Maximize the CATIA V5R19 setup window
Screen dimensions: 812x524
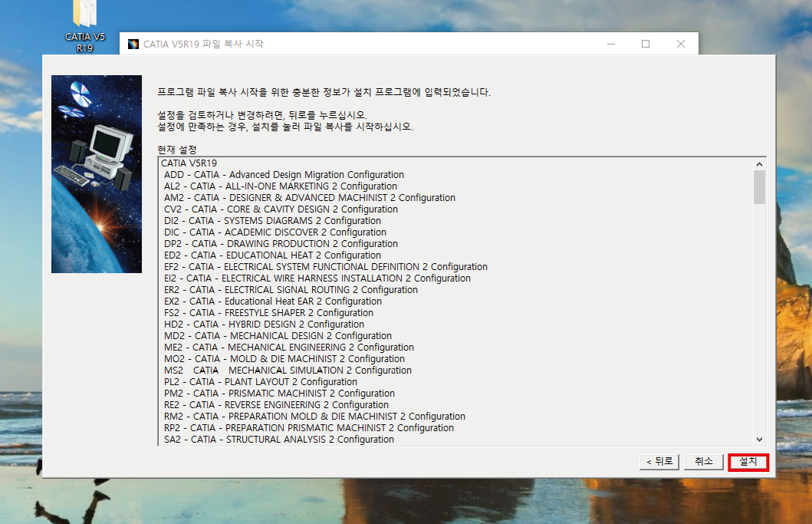646,44
